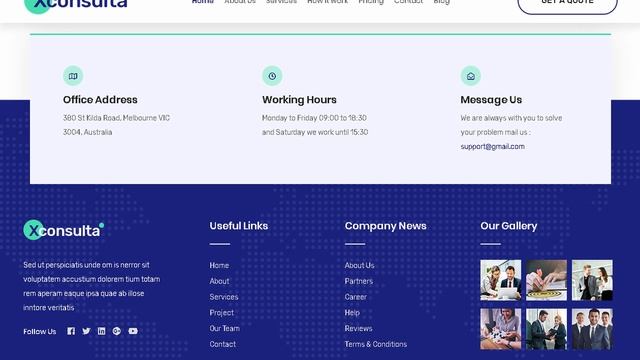Image resolution: width=640 pixels, height=360 pixels.
Task: Open Pricing in top navigation
Action: pyautogui.click(x=371, y=2)
